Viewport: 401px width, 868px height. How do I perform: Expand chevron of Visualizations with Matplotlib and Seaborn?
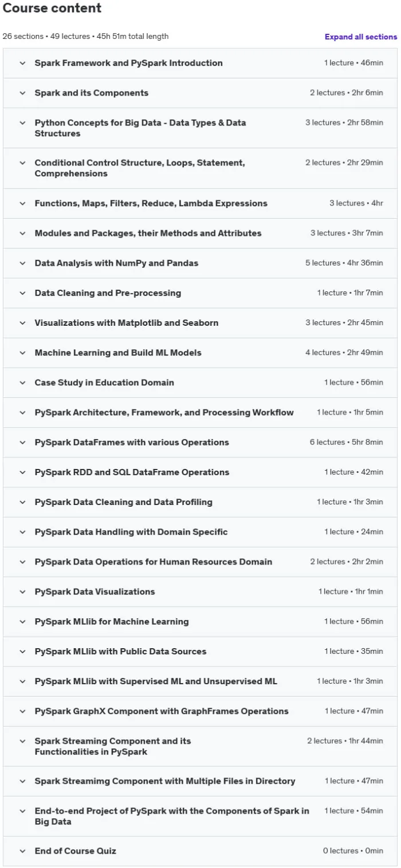tap(22, 323)
